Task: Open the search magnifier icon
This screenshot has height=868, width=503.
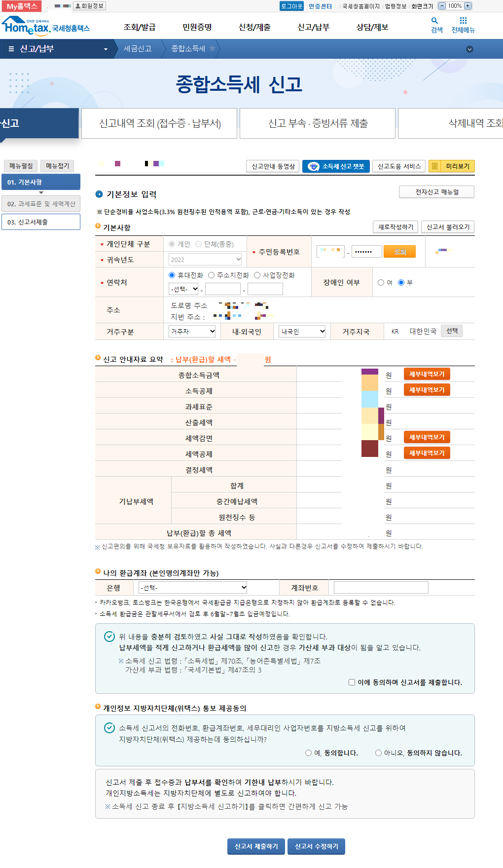Action: click(x=434, y=21)
